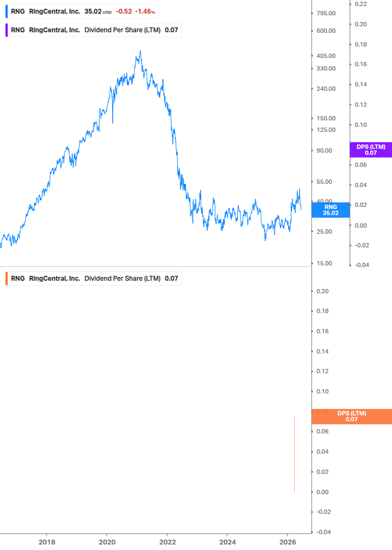The image size is (392, 550).
Task: Click the 330.00 price axis value
Action: (326, 68)
